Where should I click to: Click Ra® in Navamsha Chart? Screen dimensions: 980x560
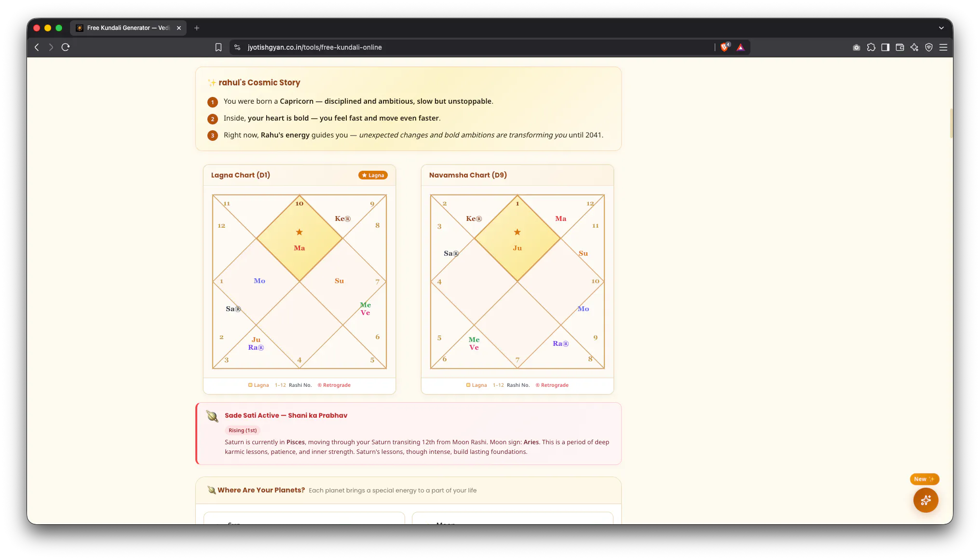pos(561,343)
